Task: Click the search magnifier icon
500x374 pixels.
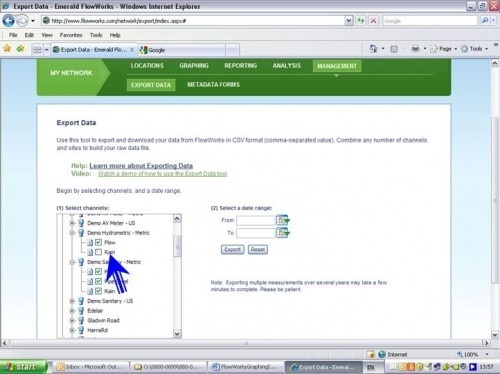Action: (x=485, y=21)
